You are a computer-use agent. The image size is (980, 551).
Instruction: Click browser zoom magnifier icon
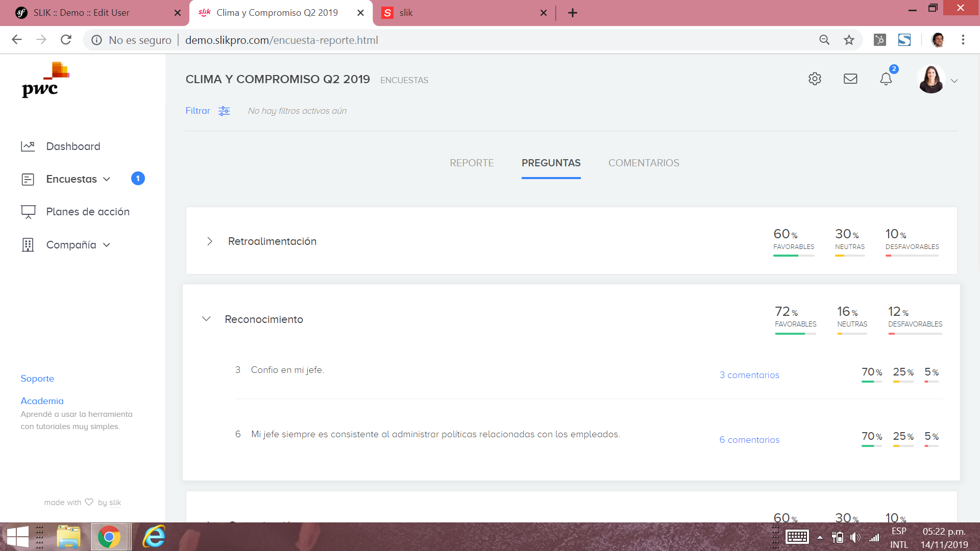point(824,40)
